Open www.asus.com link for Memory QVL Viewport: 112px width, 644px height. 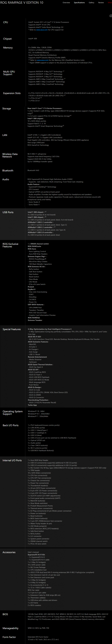(43, 60)
